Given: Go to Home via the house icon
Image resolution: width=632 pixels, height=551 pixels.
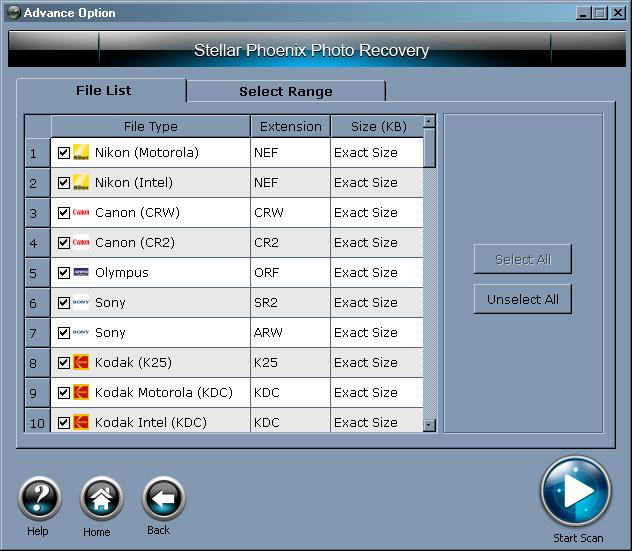Looking at the screenshot, I should 101,497.
